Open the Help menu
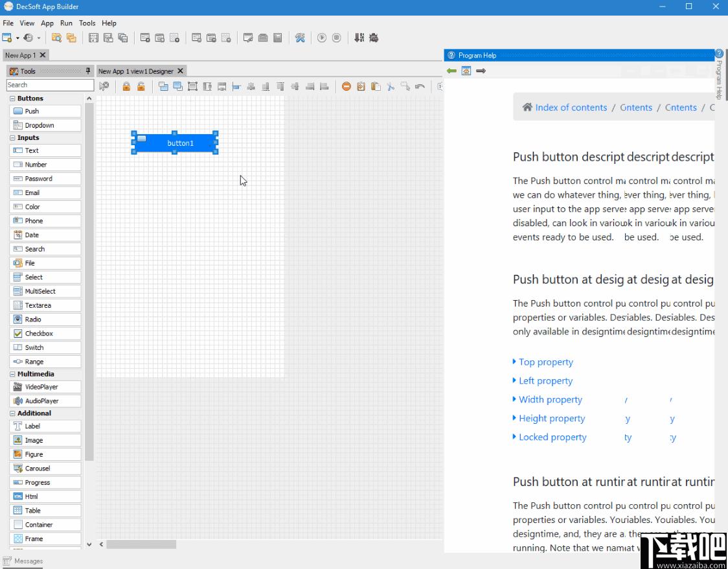Screen dimensions: 728x569 [109, 23]
